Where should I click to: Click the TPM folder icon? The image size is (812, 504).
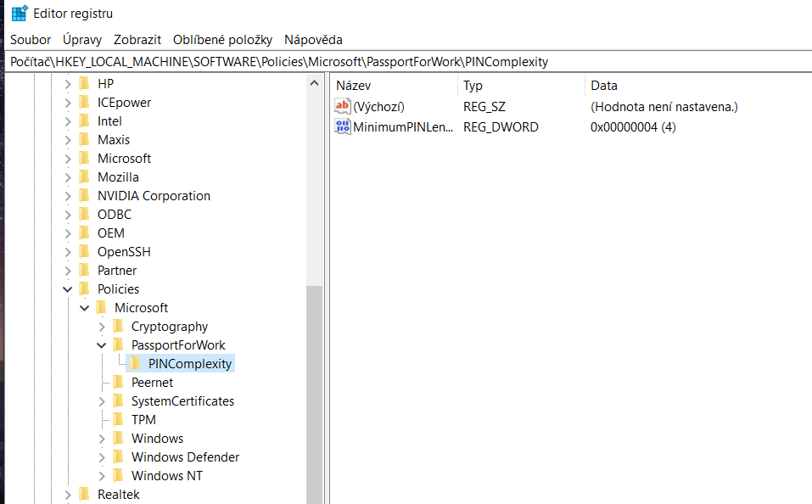[x=118, y=420]
